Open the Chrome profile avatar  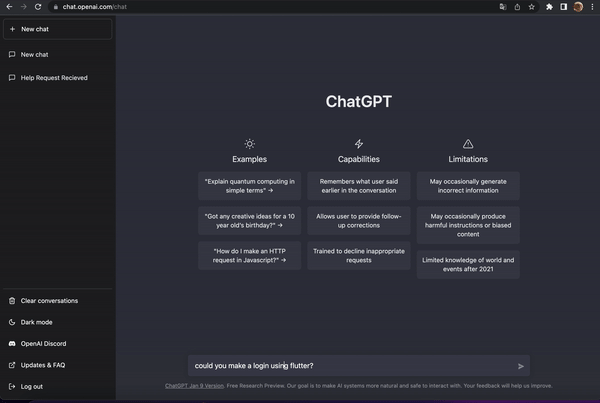coord(578,7)
